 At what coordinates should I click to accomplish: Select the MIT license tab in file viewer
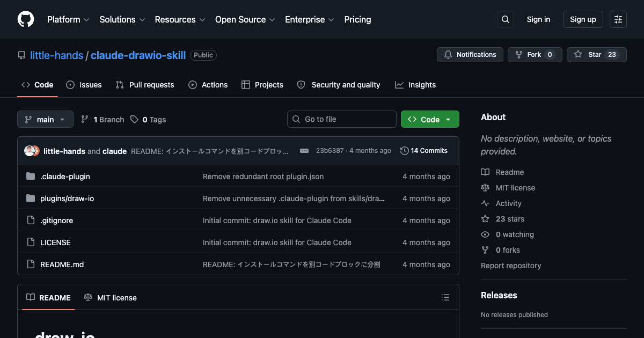110,297
